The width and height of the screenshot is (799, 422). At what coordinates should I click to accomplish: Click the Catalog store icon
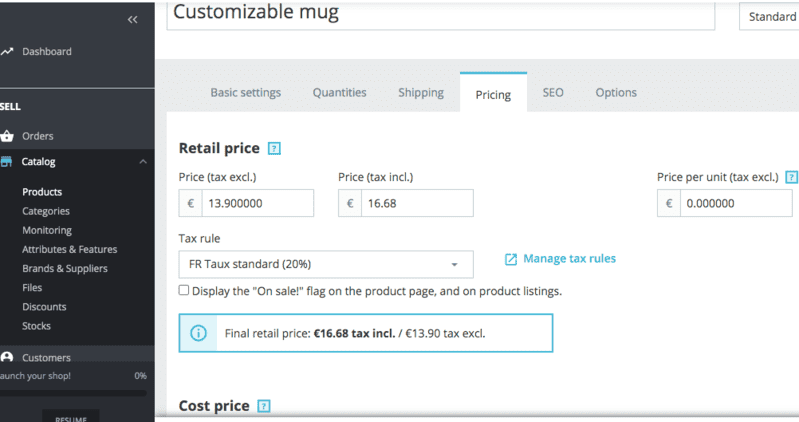pyautogui.click(x=6, y=162)
